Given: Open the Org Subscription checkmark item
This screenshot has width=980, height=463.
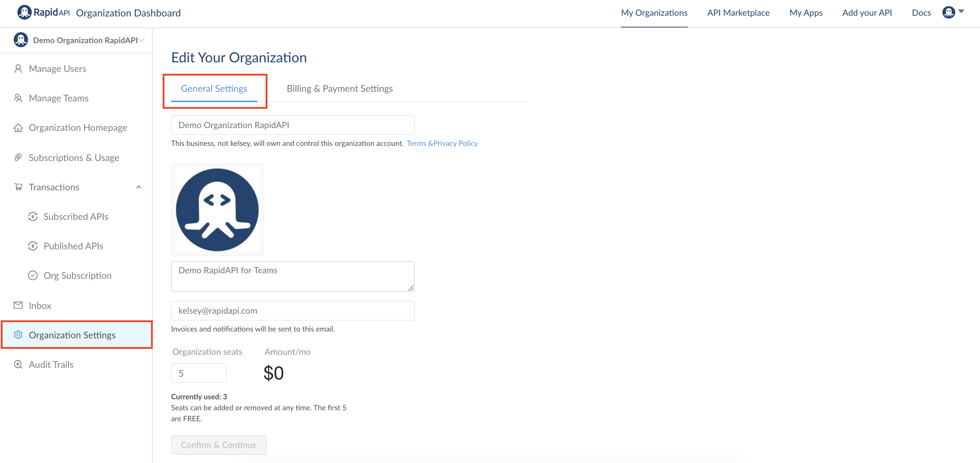Looking at the screenshot, I should tap(77, 275).
